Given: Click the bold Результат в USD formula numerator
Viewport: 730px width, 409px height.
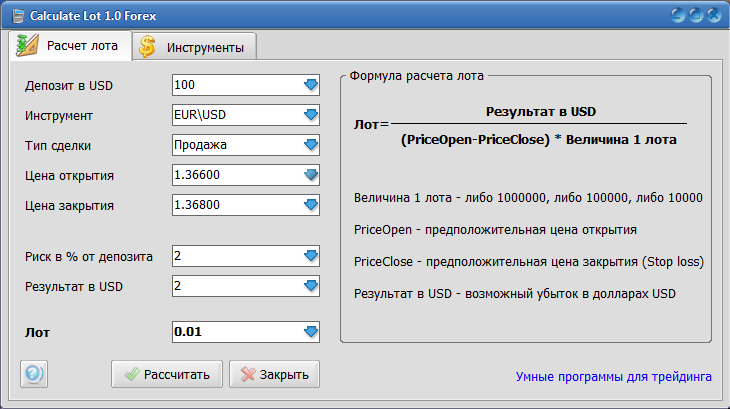Looking at the screenshot, I should tap(541, 112).
